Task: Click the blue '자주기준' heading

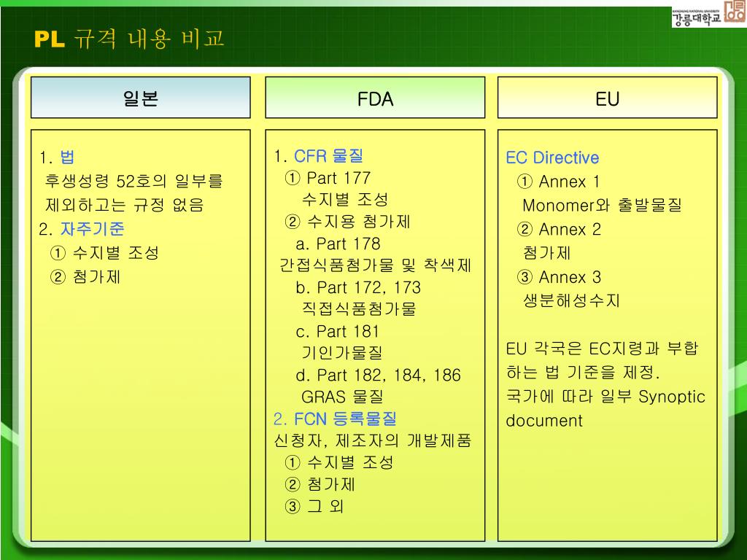Action: [x=92, y=229]
